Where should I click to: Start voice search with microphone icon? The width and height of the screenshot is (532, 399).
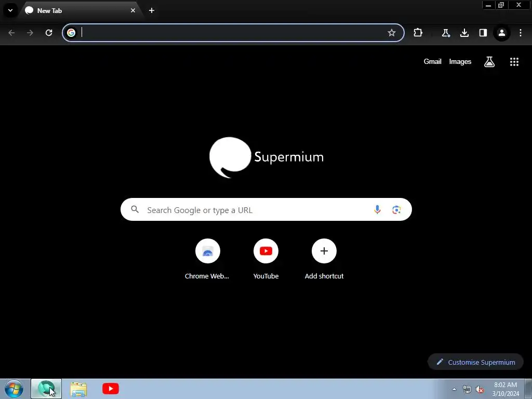(x=377, y=209)
